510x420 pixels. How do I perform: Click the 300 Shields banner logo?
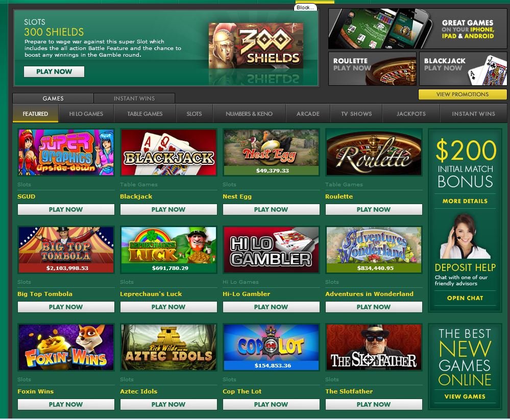coord(256,45)
